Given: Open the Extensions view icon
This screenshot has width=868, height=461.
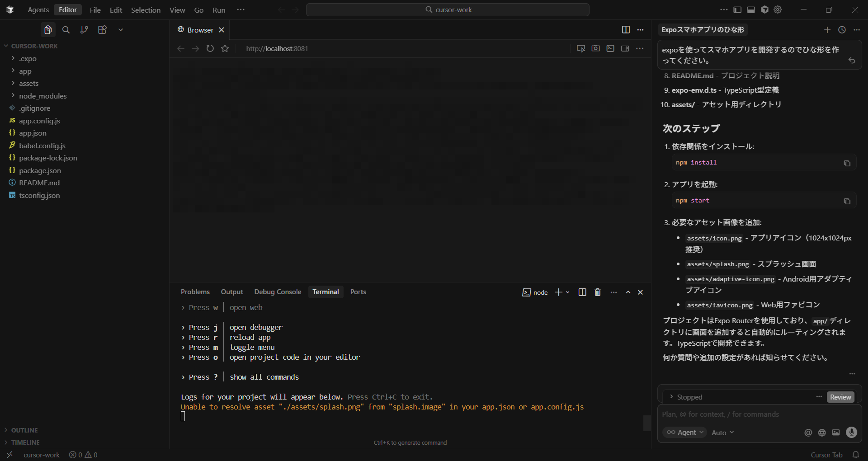Looking at the screenshot, I should 102,30.
